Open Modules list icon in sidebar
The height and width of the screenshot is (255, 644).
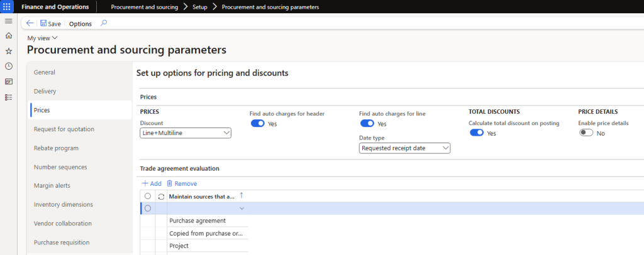click(x=8, y=97)
